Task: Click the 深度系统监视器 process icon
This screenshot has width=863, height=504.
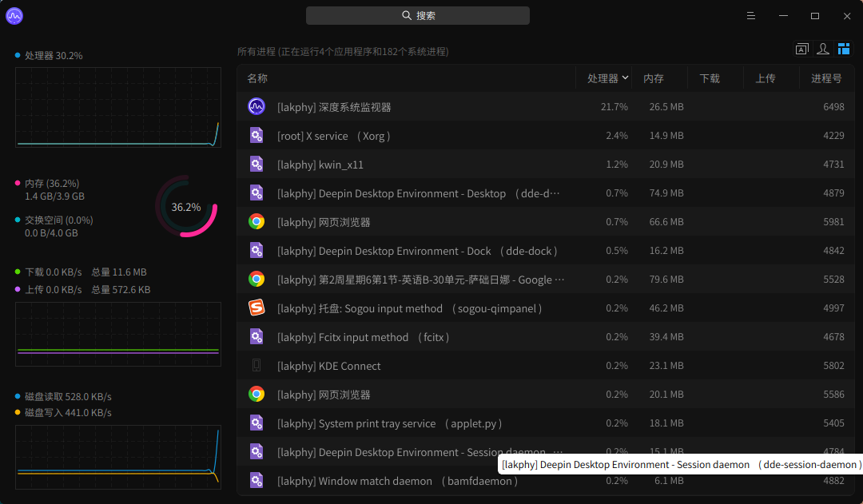Action: click(x=257, y=106)
